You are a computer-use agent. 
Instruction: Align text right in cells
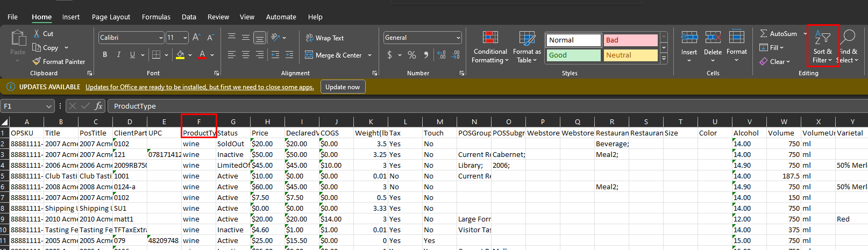point(260,54)
